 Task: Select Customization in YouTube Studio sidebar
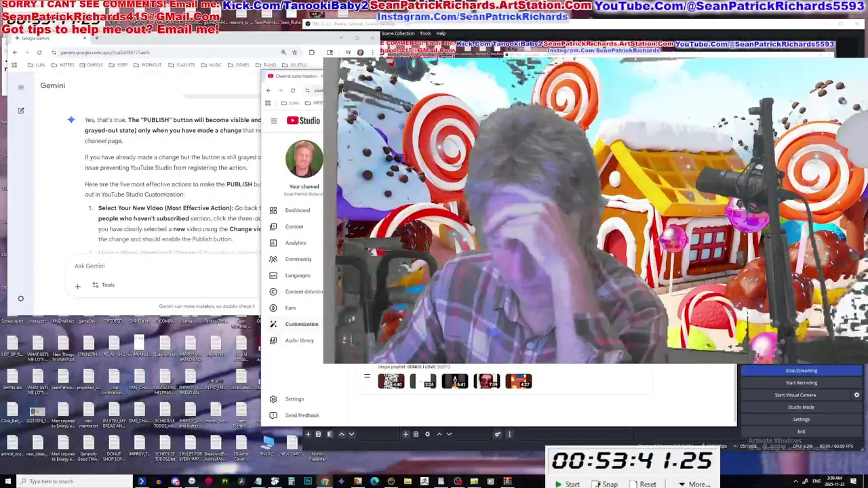(294, 324)
